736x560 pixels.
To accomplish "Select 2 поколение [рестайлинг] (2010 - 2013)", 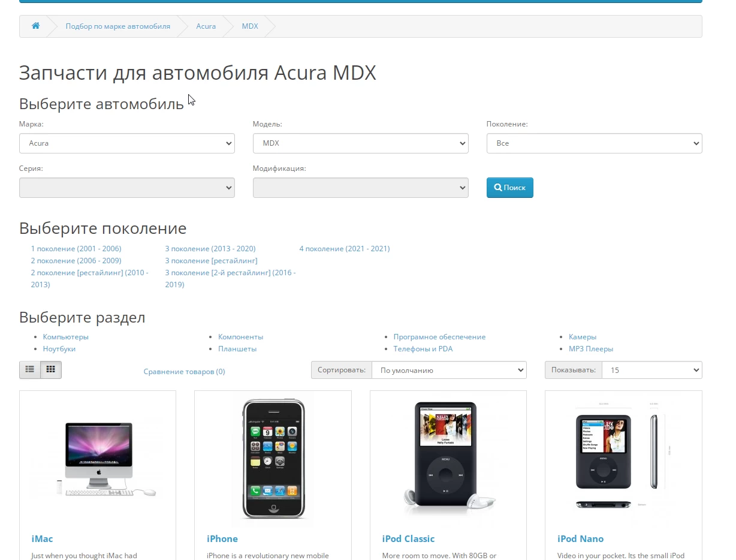I will (x=90, y=279).
